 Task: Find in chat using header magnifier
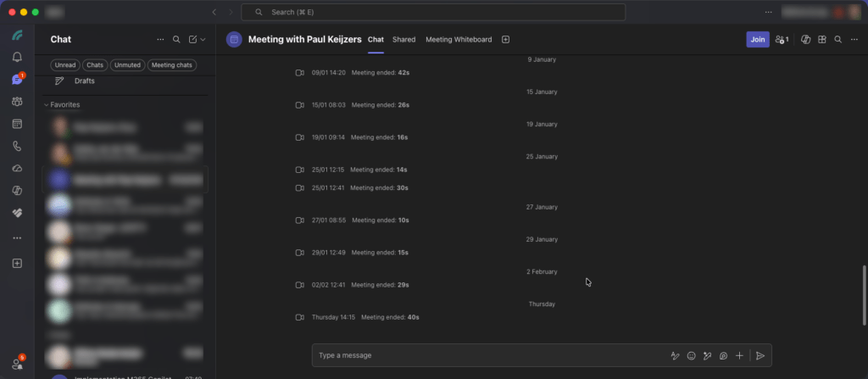coord(838,39)
